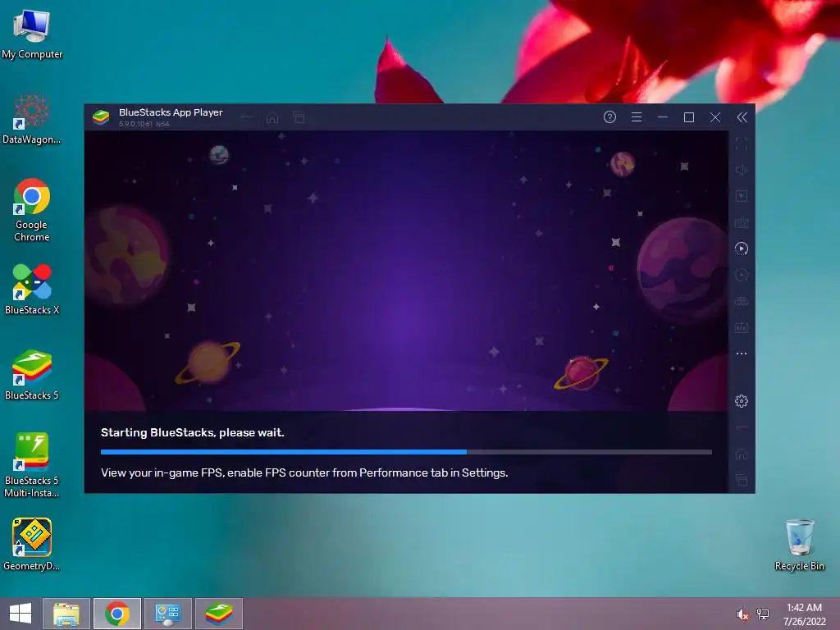Collapse the BlueStacks side toolbar with double chevron
Viewport: 840px width, 630px height.
tap(742, 117)
